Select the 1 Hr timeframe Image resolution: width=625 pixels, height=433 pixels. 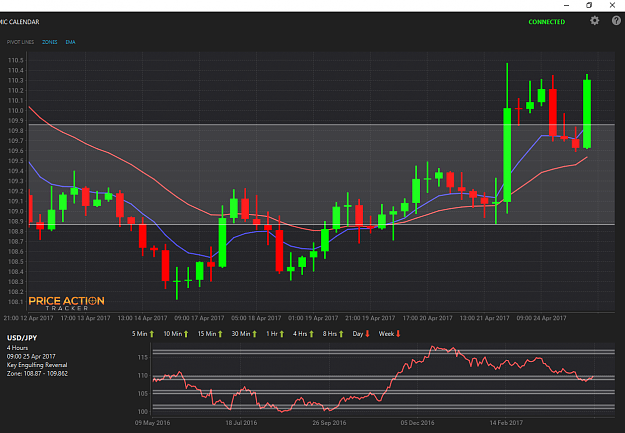click(x=272, y=334)
